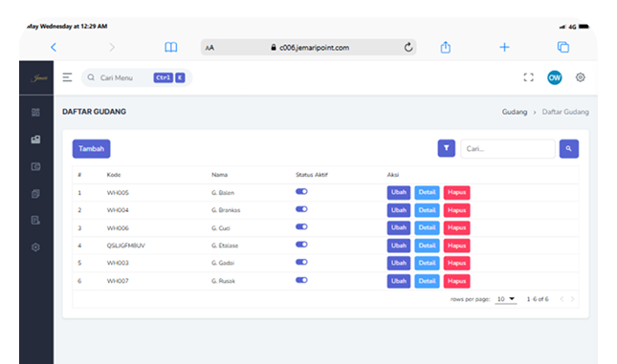Viewport: 617px width, 364px height.
Task: Click the magnifier search button
Action: coord(568,149)
